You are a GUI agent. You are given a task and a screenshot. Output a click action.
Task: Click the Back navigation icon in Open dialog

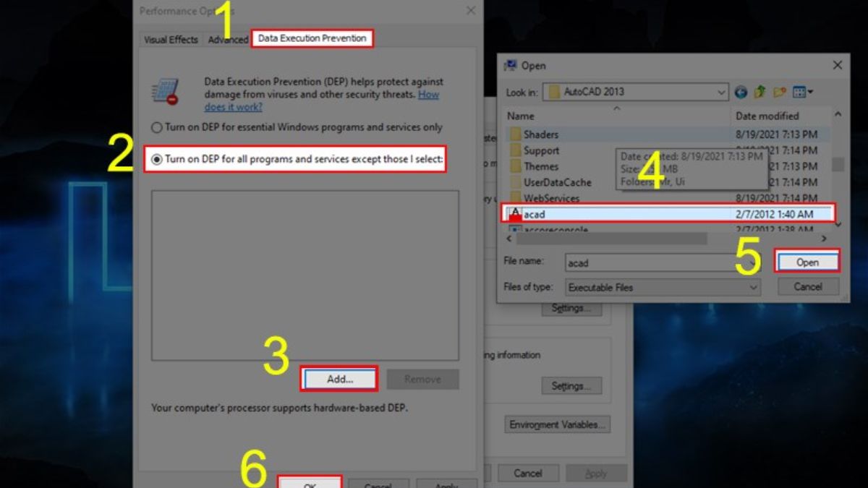coord(741,92)
